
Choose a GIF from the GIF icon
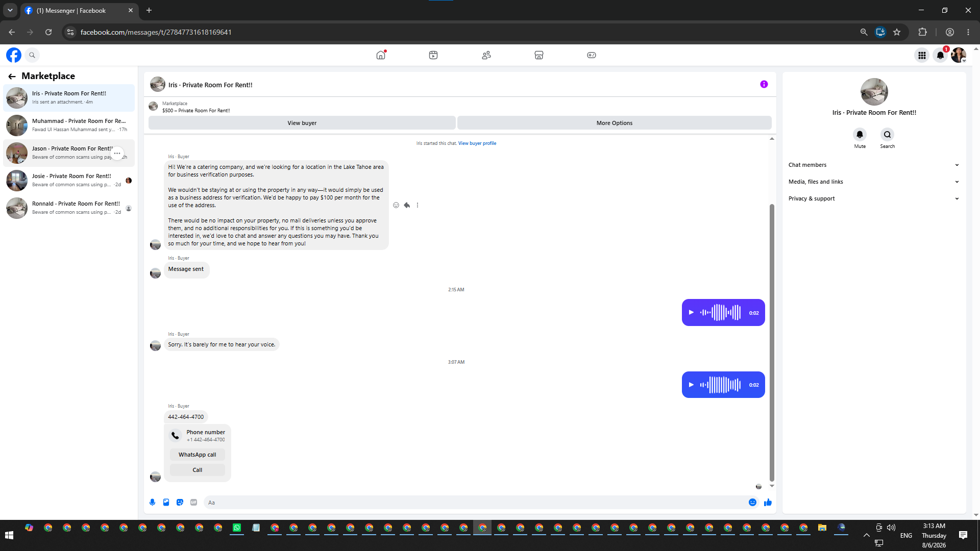point(193,503)
